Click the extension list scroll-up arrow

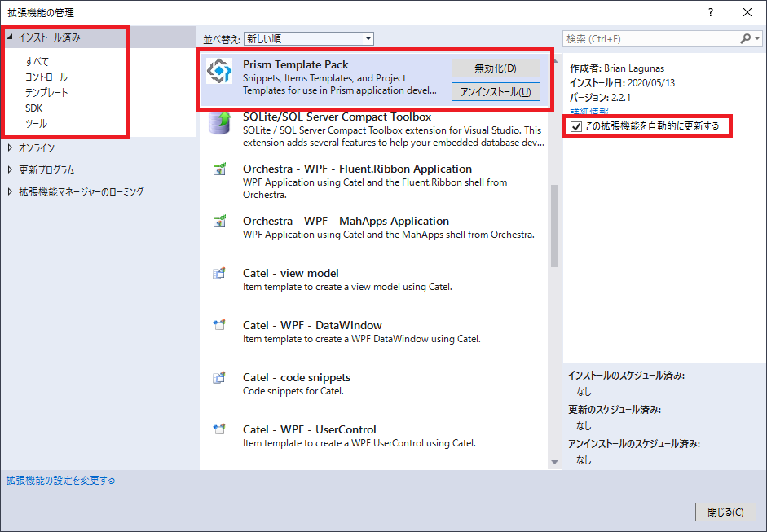coord(554,61)
